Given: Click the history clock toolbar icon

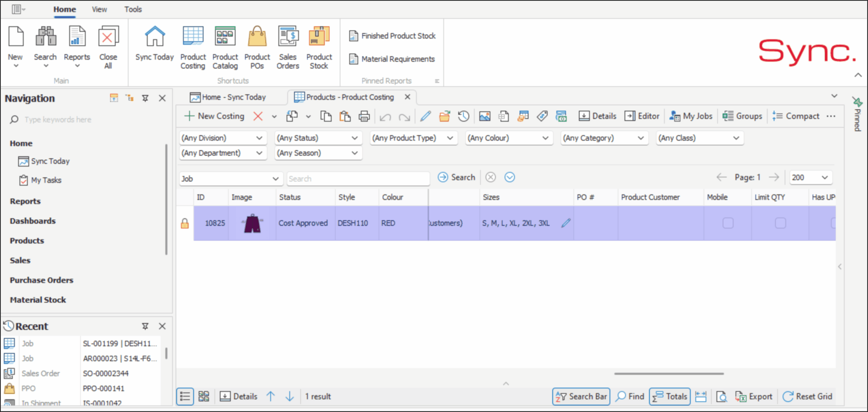Looking at the screenshot, I should pyautogui.click(x=463, y=117).
